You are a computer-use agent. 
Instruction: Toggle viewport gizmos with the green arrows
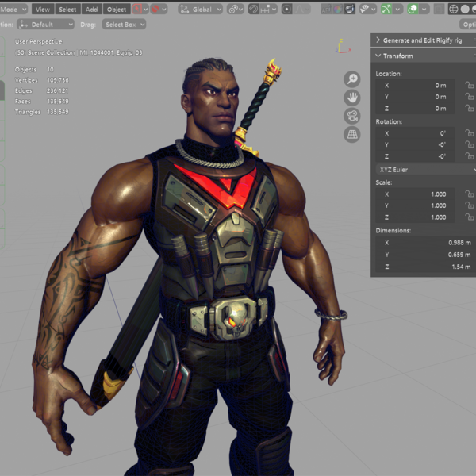(x=386, y=10)
